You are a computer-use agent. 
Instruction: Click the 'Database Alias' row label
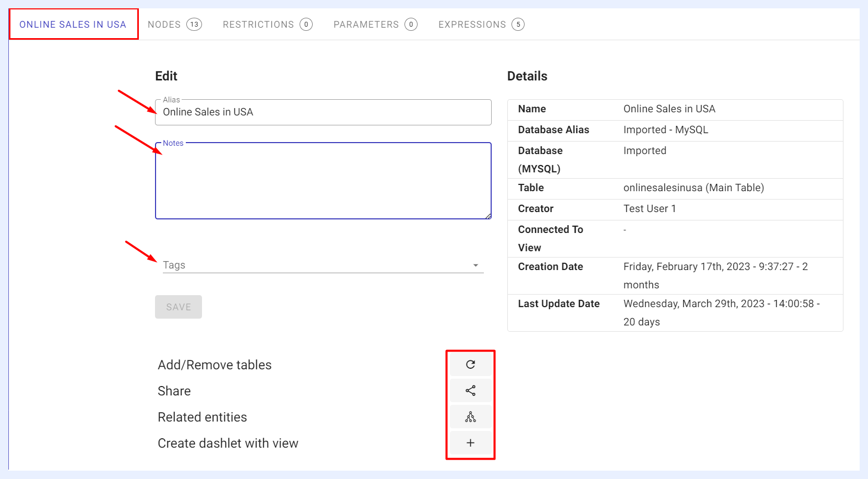tap(553, 130)
